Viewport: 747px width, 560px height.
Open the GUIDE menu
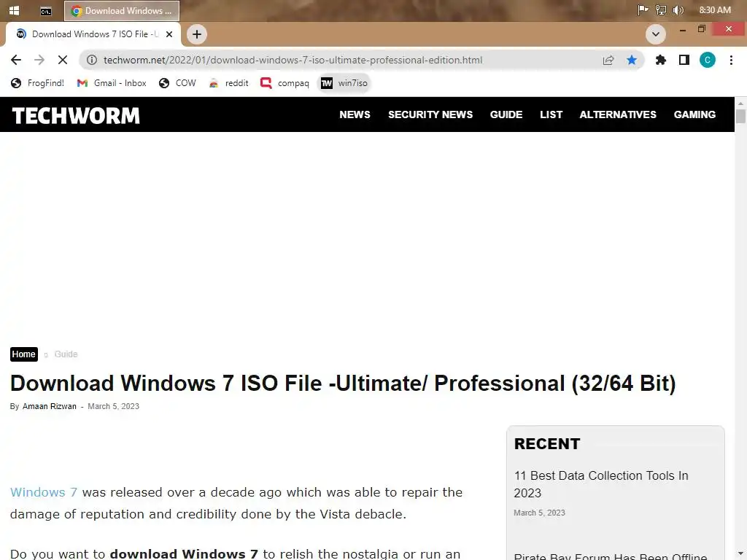pyautogui.click(x=506, y=114)
